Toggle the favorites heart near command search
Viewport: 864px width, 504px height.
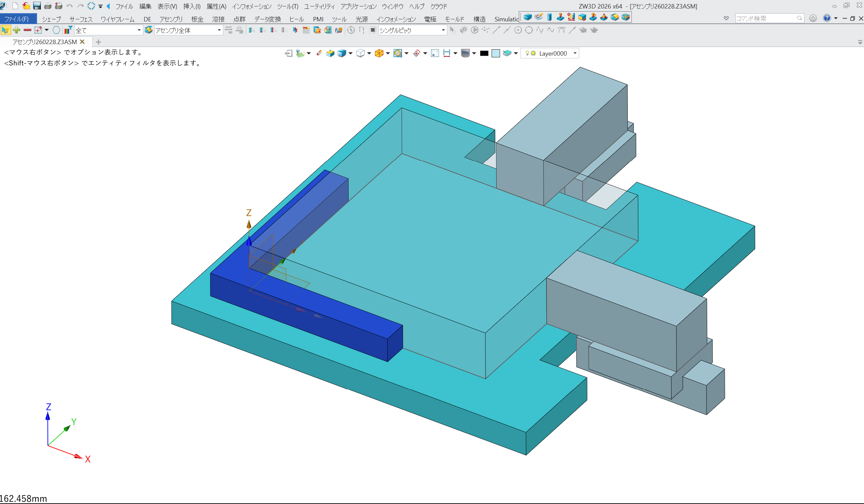[x=726, y=18]
